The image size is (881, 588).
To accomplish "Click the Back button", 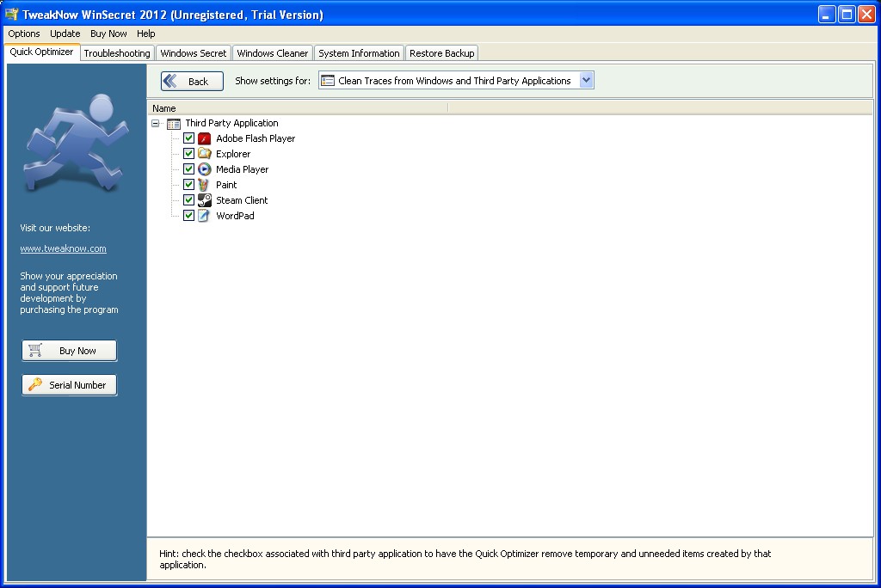I will 192,81.
